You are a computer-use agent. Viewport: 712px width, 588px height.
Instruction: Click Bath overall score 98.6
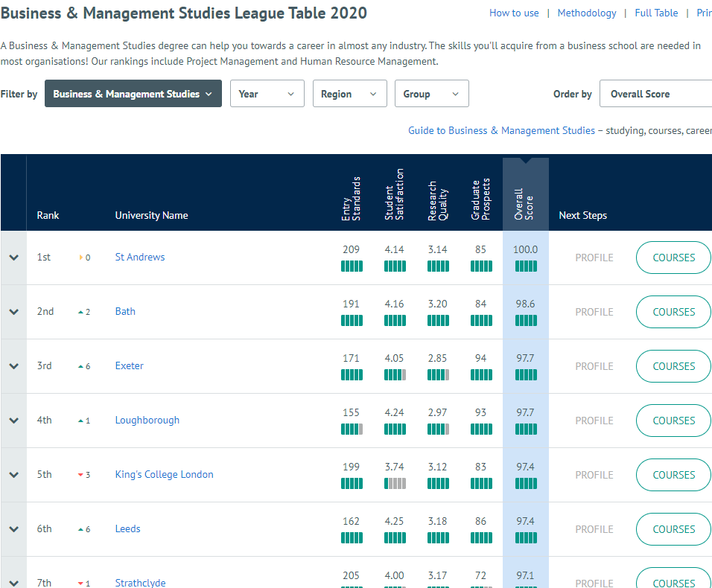[x=525, y=304]
